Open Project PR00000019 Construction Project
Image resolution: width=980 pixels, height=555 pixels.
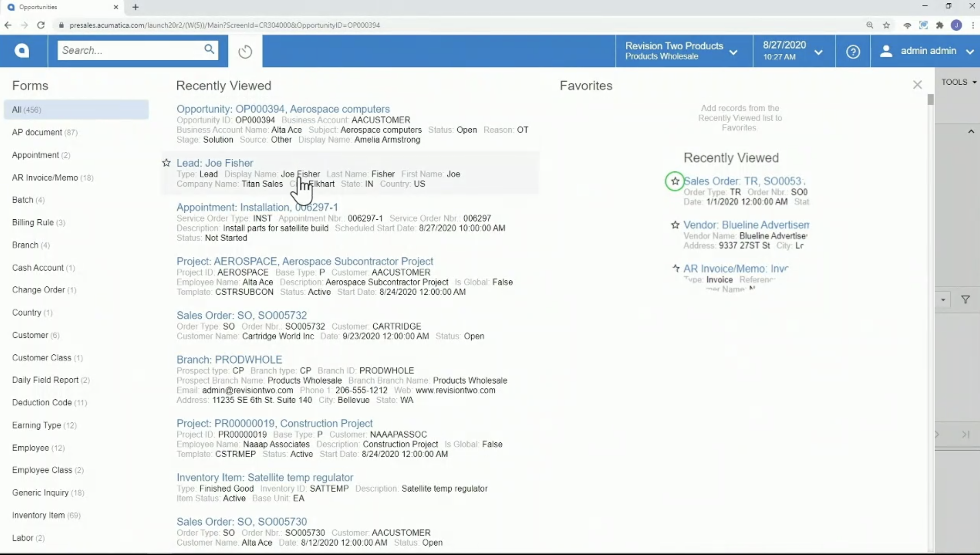274,424
